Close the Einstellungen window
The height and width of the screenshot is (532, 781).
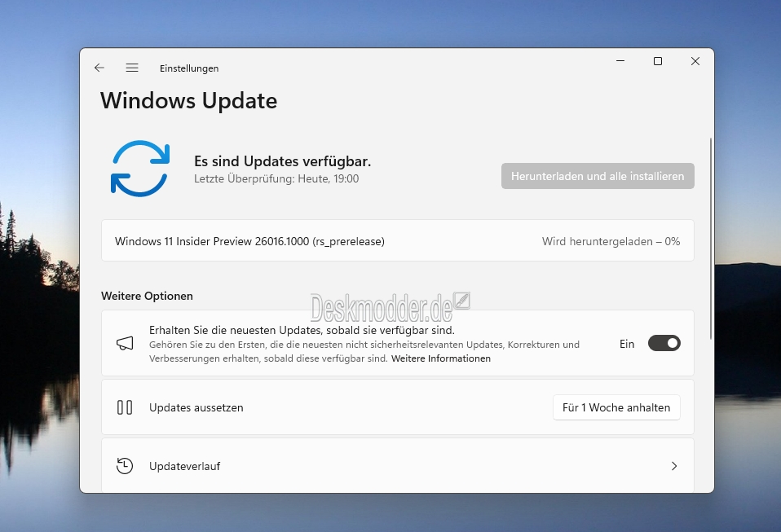(x=695, y=61)
